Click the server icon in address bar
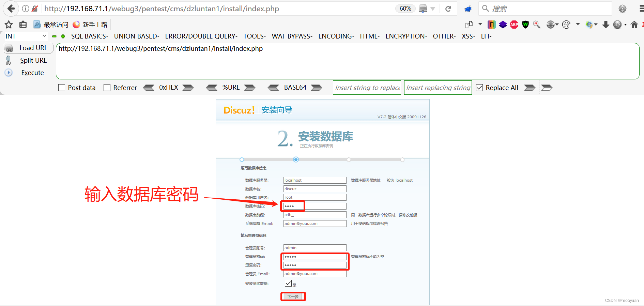Image resolution: width=644 pixels, height=306 pixels. (423, 9)
